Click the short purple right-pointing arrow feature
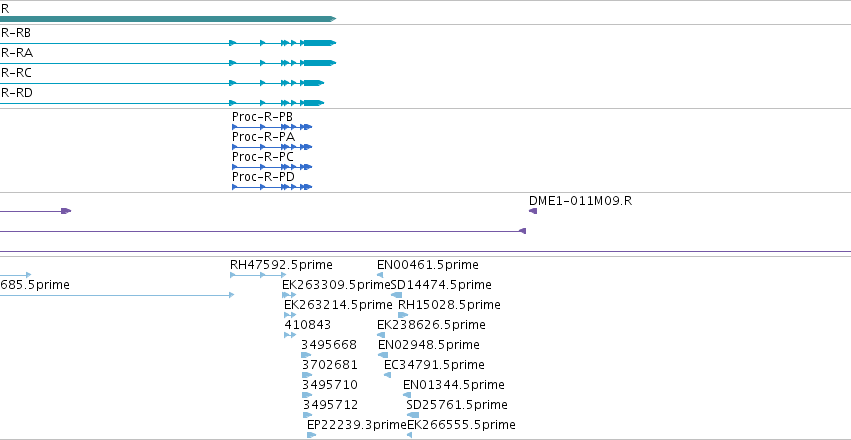The height and width of the screenshot is (440, 851). click(35, 211)
